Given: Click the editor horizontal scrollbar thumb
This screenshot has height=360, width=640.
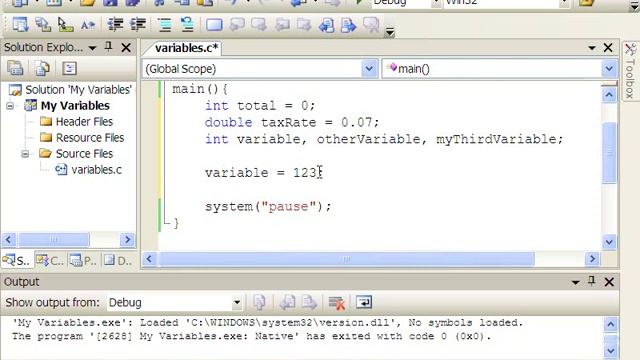Looking at the screenshot, I should coord(347,259).
